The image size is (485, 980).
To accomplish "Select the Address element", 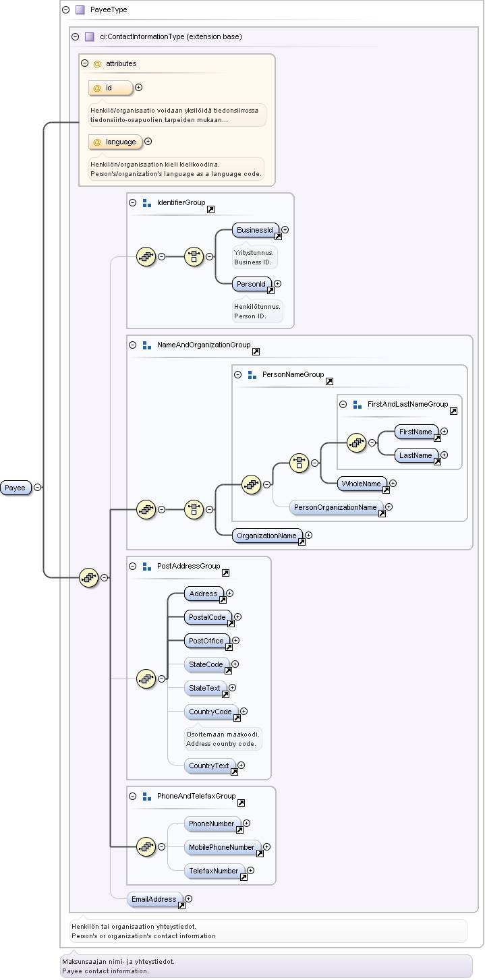I will coord(204,594).
